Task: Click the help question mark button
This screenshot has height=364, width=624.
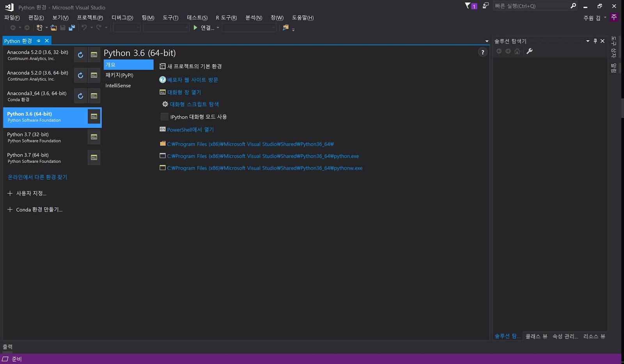Action: click(x=483, y=52)
